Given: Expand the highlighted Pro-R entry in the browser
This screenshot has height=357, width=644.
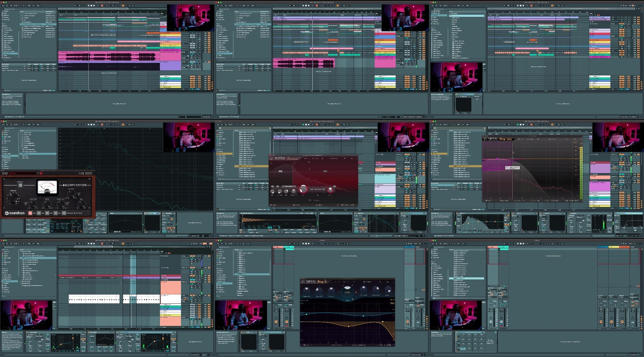Looking at the screenshot, I should (x=238, y=274).
